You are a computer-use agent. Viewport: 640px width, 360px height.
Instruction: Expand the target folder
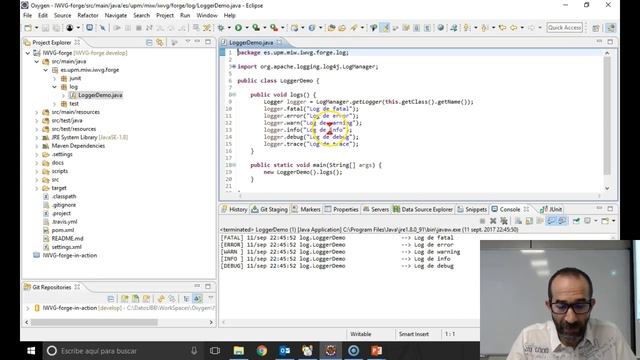37,188
